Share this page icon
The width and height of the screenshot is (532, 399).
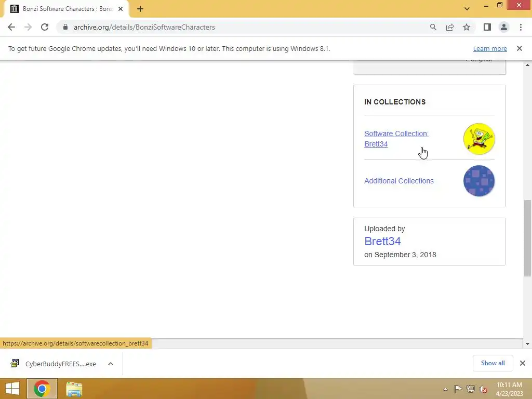(450, 27)
